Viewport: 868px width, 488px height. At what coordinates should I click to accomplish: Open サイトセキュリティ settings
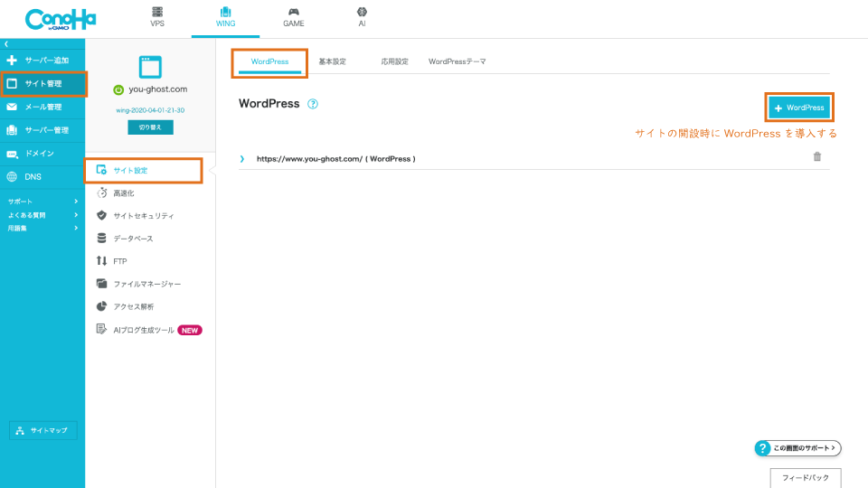coord(143,216)
